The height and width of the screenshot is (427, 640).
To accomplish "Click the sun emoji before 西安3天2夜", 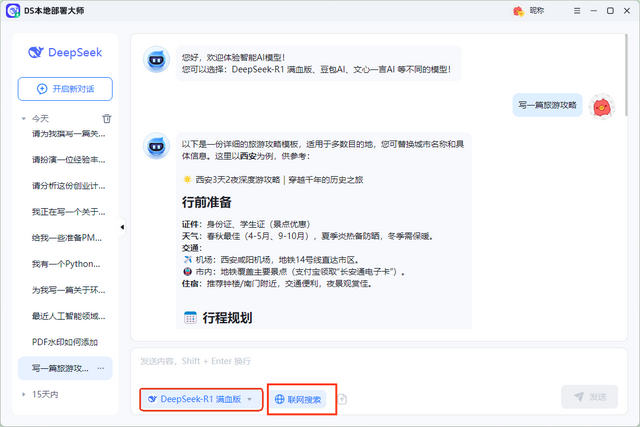I will 187,180.
